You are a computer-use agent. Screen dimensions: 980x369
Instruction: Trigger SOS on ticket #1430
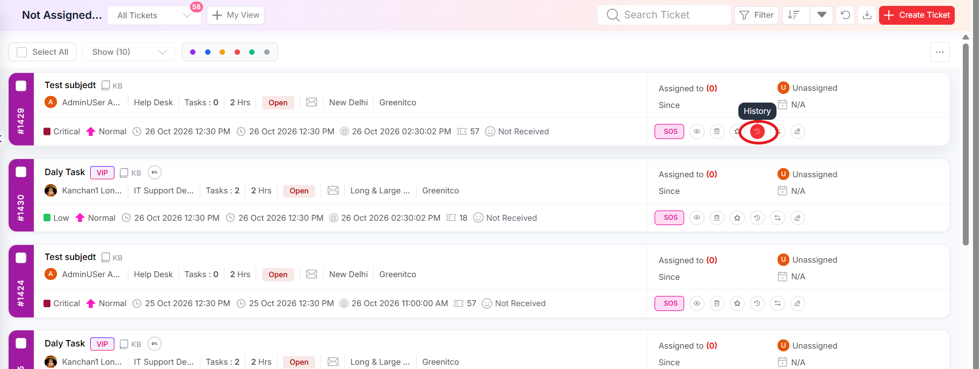point(670,218)
